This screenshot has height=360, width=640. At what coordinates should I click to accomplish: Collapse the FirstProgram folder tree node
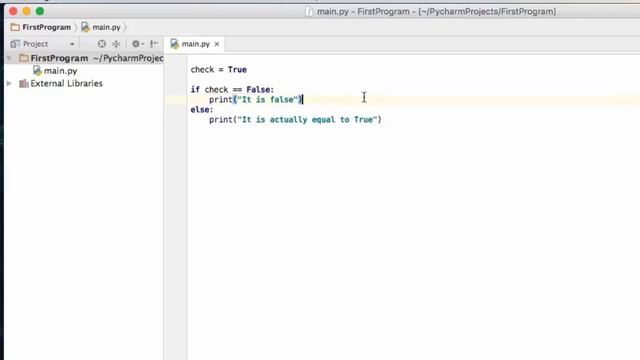click(x=9, y=58)
